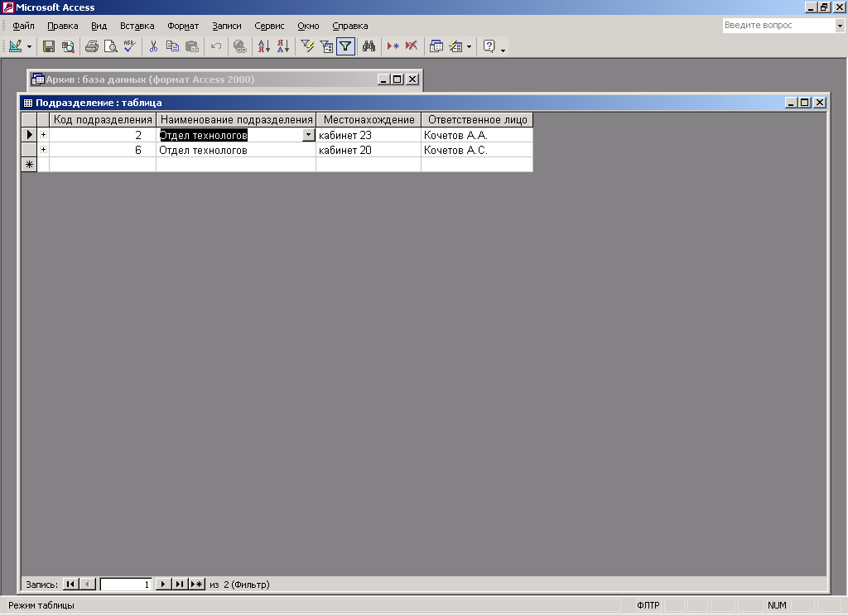This screenshot has width=848, height=616.
Task: Open dropdown in Наименование подразделения cell
Action: [308, 135]
